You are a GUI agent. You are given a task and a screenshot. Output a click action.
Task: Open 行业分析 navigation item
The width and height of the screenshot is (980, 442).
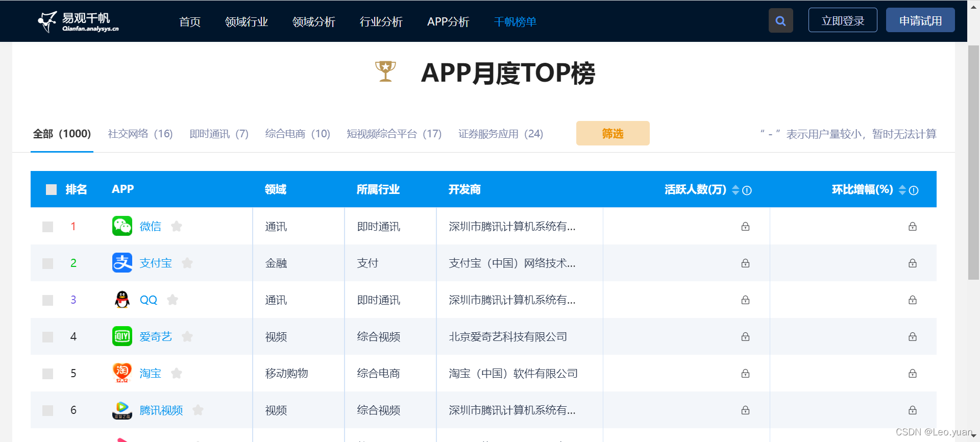(381, 21)
